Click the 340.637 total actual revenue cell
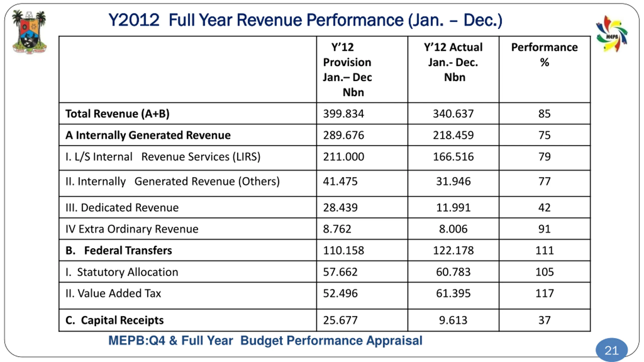644x362 pixels. tap(453, 114)
